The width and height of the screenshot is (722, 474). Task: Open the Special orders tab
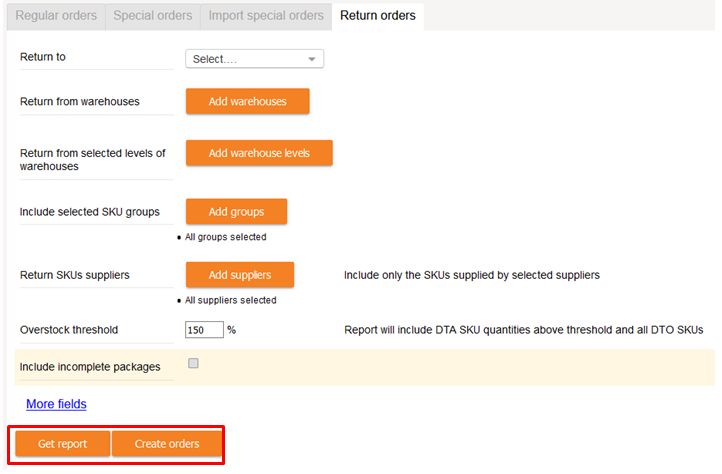pos(153,16)
